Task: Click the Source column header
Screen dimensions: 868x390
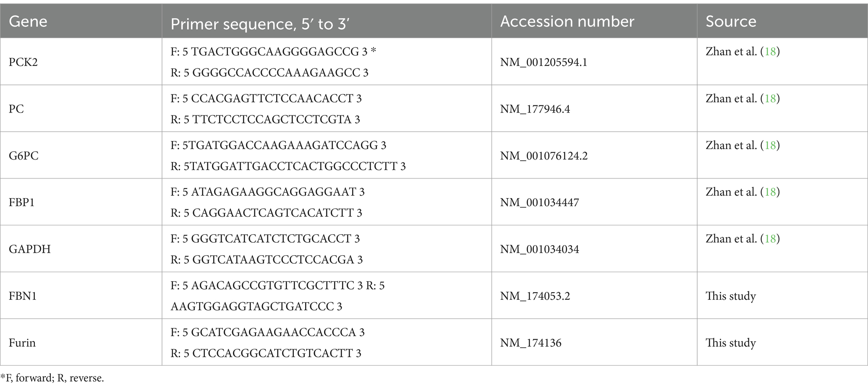Action: pyautogui.click(x=731, y=21)
